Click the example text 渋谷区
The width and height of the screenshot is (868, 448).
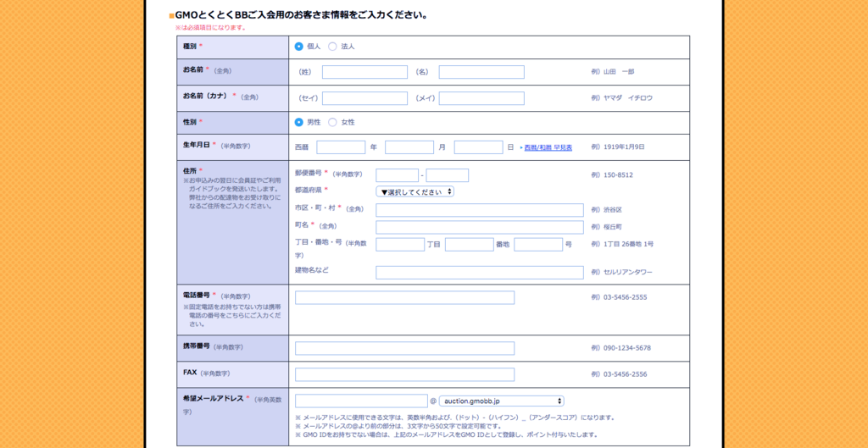click(613, 210)
